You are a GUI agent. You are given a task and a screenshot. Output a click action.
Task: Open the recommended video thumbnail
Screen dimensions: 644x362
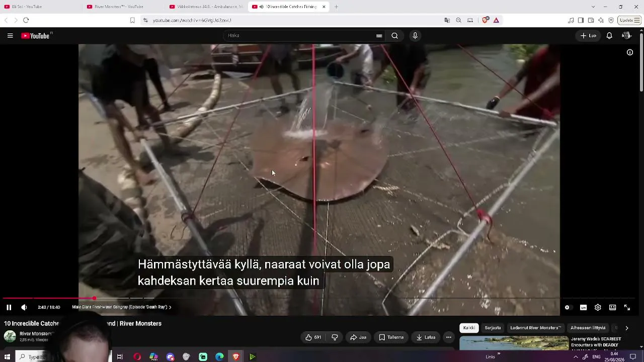[514, 343]
